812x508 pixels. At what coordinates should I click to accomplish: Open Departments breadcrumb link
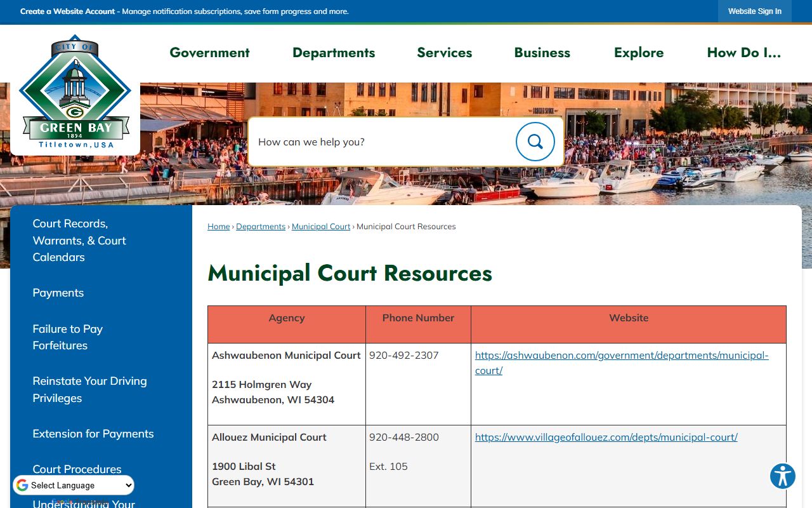(x=261, y=227)
